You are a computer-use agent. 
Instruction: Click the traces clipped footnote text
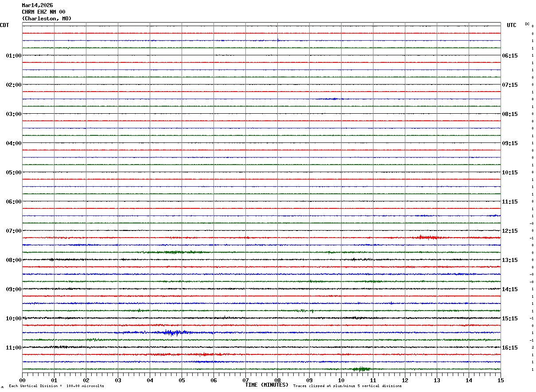(x=347, y=386)
